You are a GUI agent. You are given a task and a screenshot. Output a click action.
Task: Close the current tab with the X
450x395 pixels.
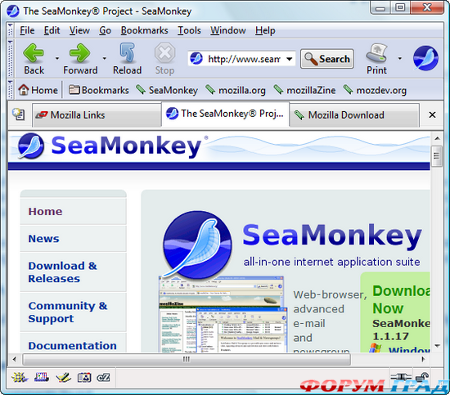[432, 115]
